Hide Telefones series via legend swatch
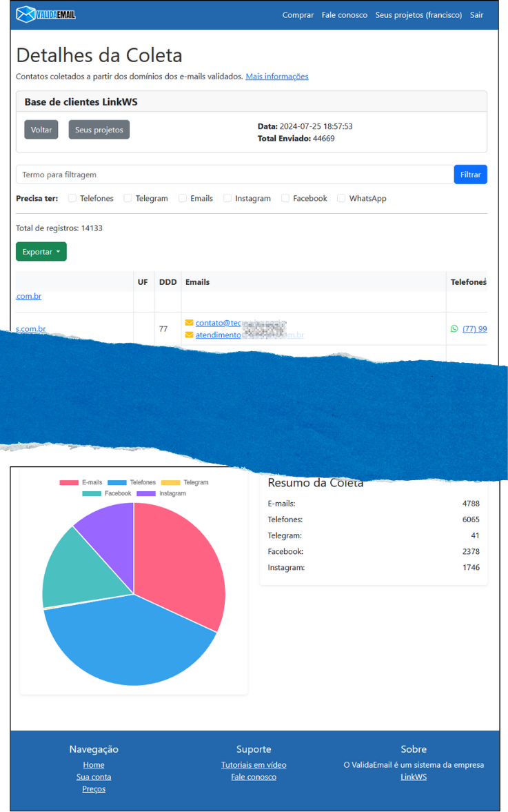508x812 pixels. click(x=117, y=483)
